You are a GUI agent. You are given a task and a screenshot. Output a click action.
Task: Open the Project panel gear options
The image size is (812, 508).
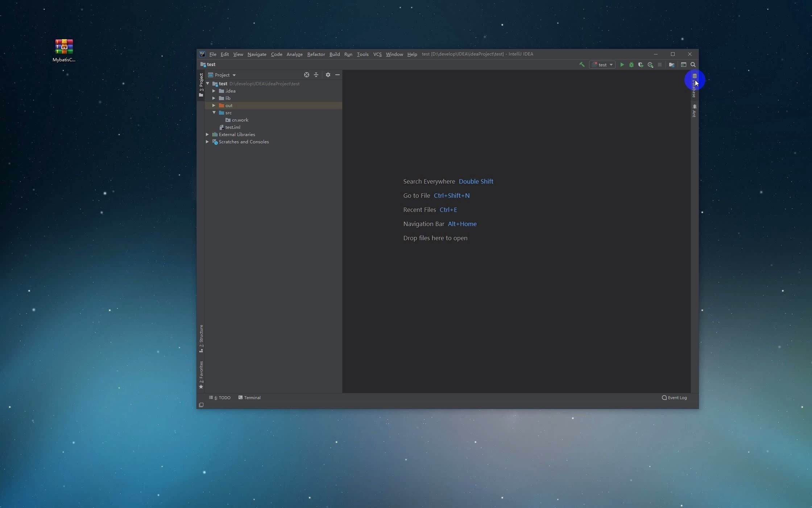(328, 75)
